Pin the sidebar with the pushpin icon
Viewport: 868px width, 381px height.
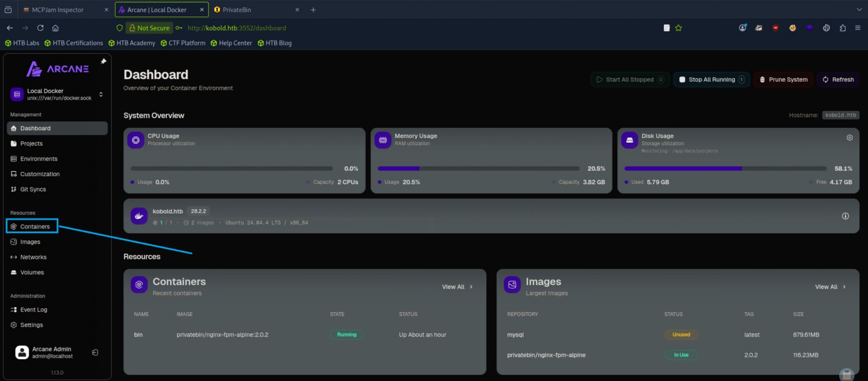click(x=103, y=62)
